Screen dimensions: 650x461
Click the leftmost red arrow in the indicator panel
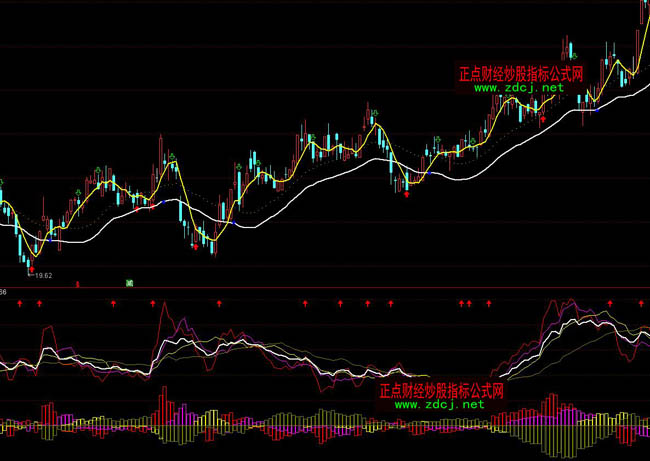coord(19,301)
